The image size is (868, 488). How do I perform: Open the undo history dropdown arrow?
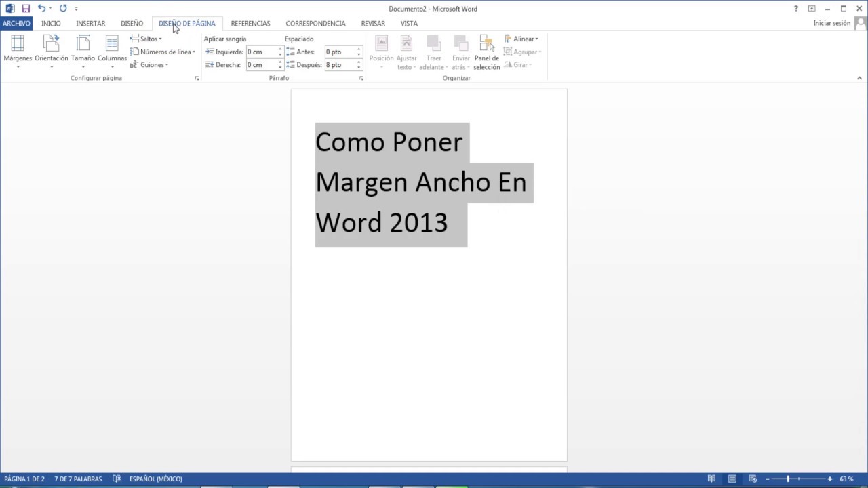[50, 9]
